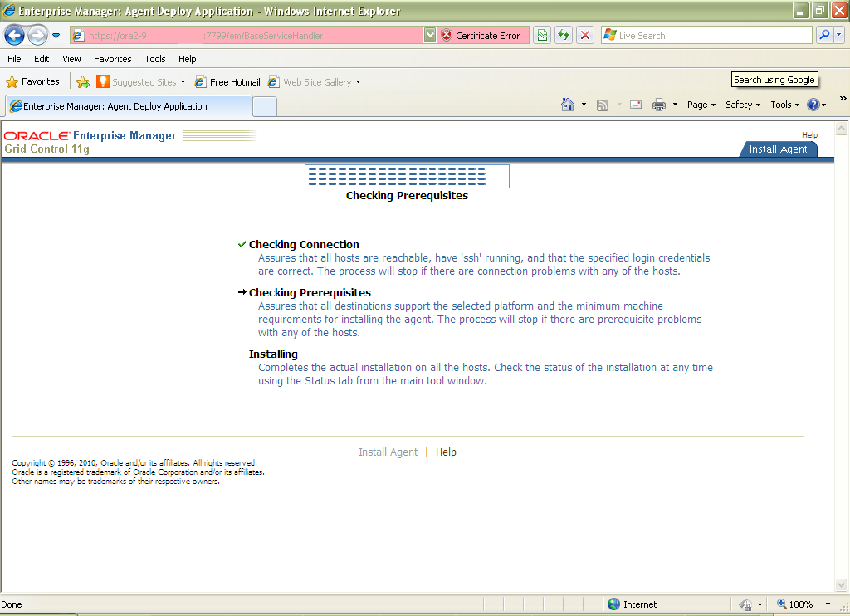Close the Internet Explorer window

(839, 10)
